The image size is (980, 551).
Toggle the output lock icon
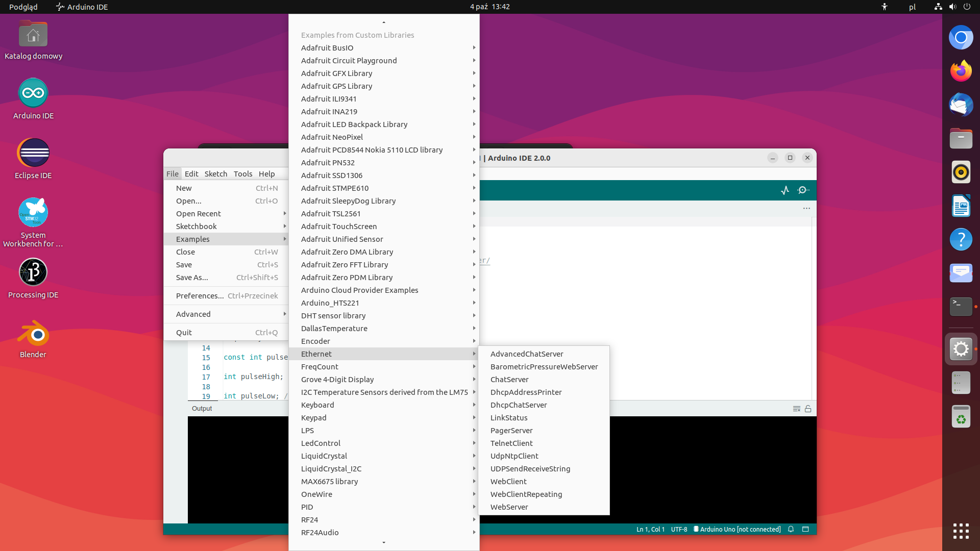808,409
